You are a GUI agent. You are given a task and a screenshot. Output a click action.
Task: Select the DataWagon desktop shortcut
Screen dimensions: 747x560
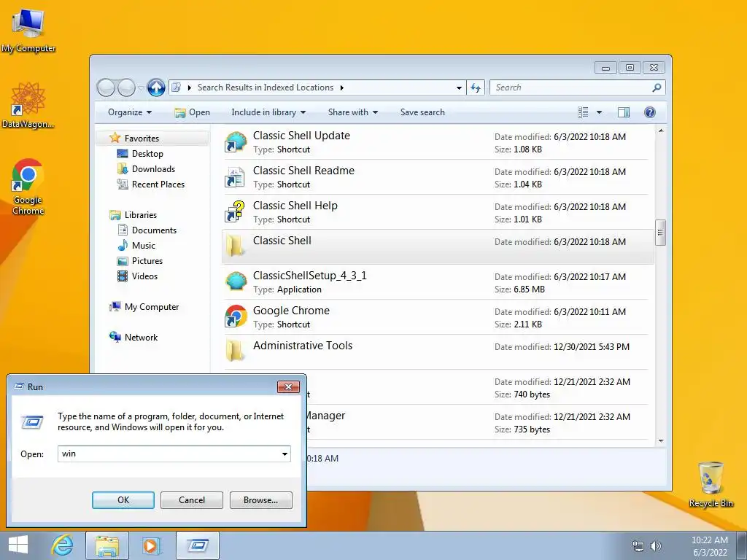(x=28, y=105)
